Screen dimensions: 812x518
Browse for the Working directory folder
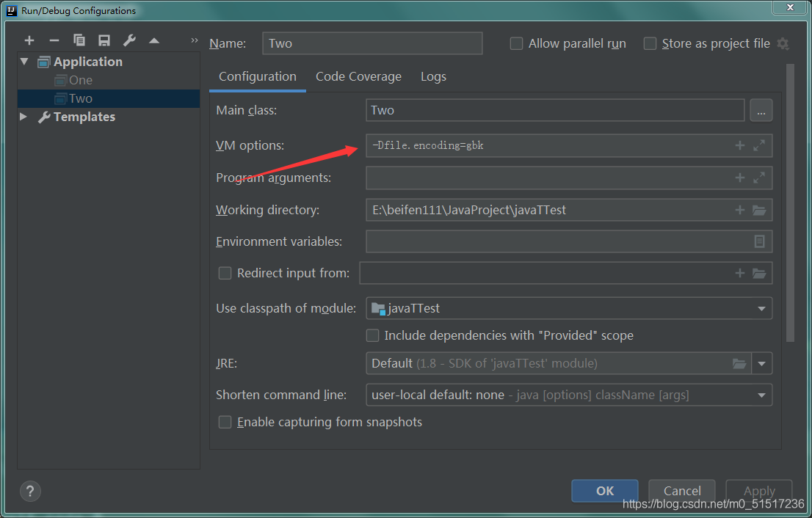pos(759,210)
